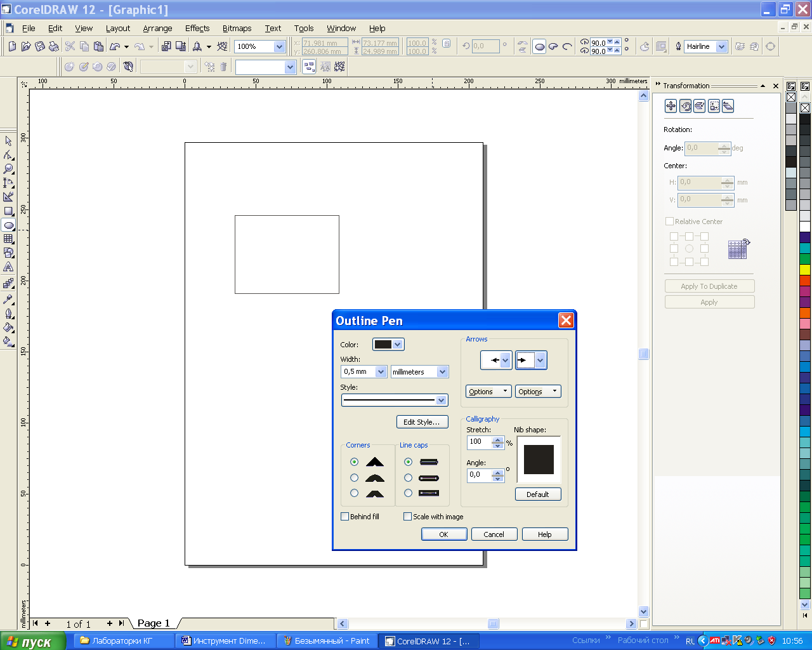The height and width of the screenshot is (650, 812).
Task: Click the calligraphy Angle field
Action: coord(480,475)
